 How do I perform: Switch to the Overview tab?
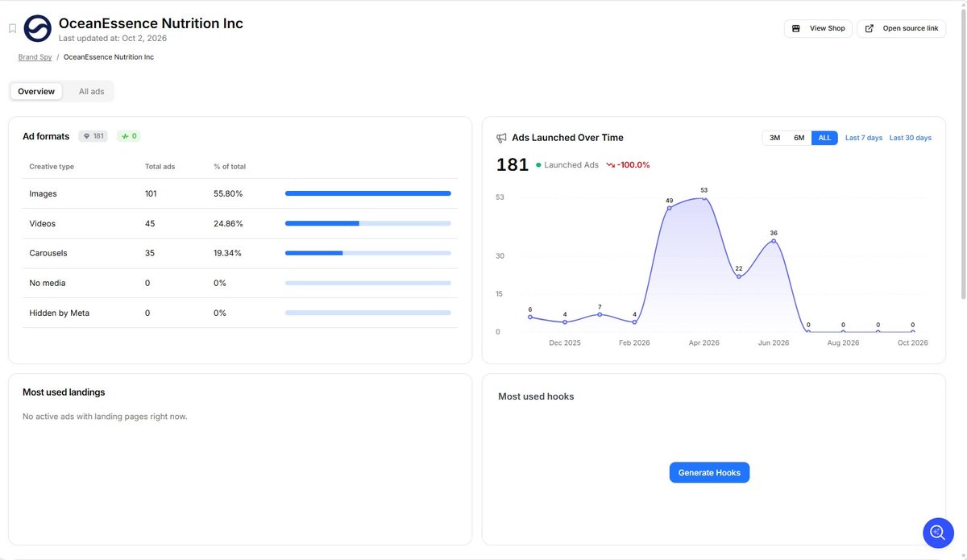tap(36, 92)
